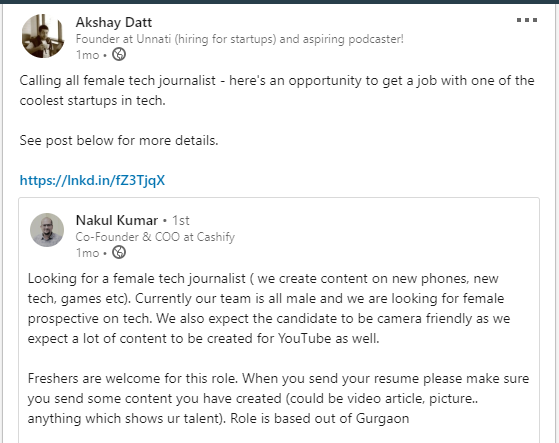Click the coolest startups in tech text line
559x443 pixels.
click(92, 101)
